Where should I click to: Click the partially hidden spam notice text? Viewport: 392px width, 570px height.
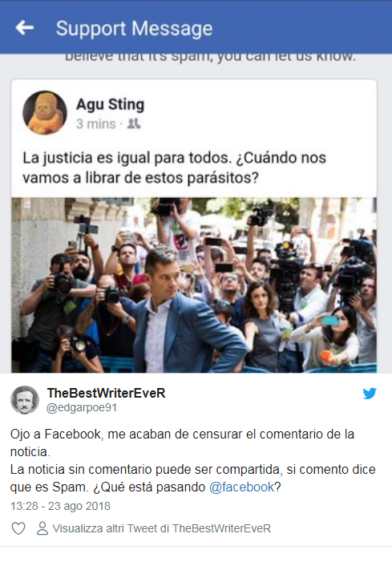(210, 57)
